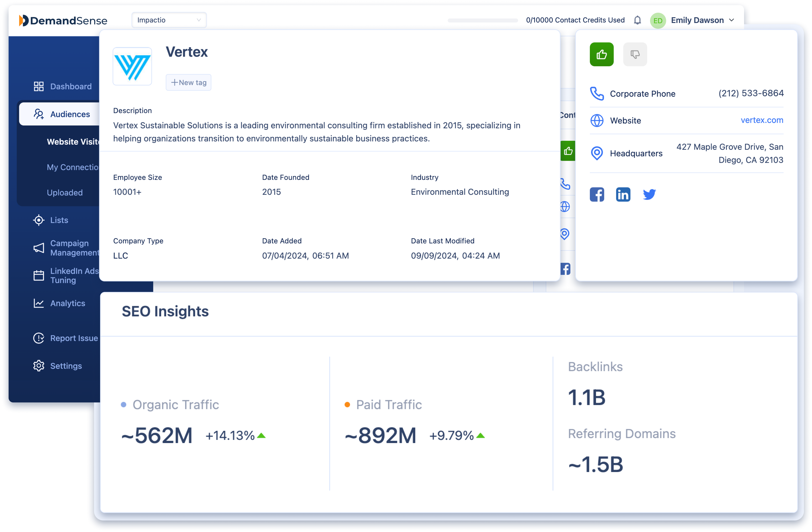This screenshot has height=532, width=812.
Task: Click the DemandSense logo
Action: click(63, 20)
